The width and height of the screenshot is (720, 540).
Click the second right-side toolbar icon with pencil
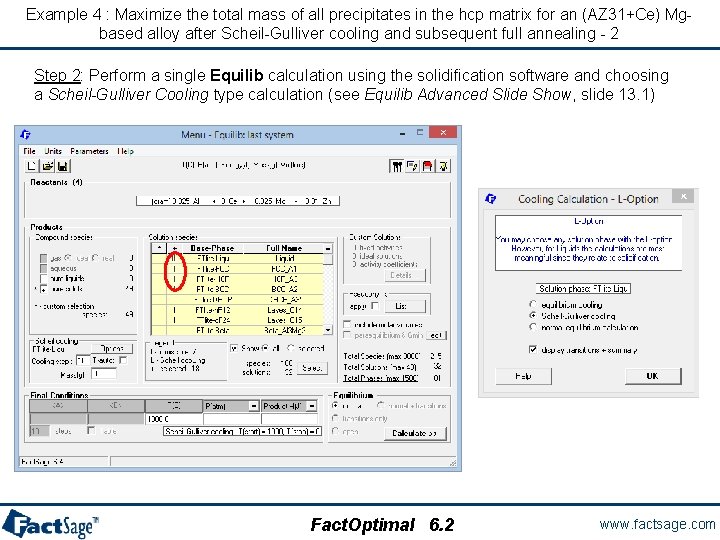point(412,166)
